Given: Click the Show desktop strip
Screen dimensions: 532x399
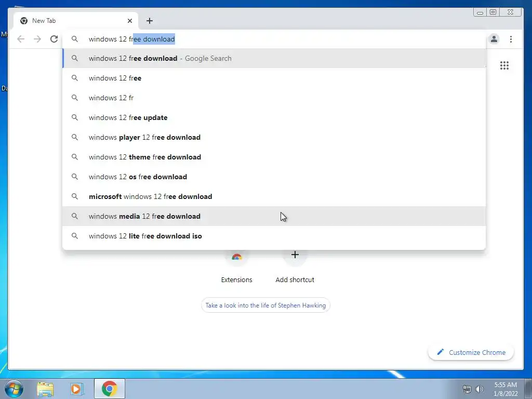Looking at the screenshot, I should click(528, 389).
